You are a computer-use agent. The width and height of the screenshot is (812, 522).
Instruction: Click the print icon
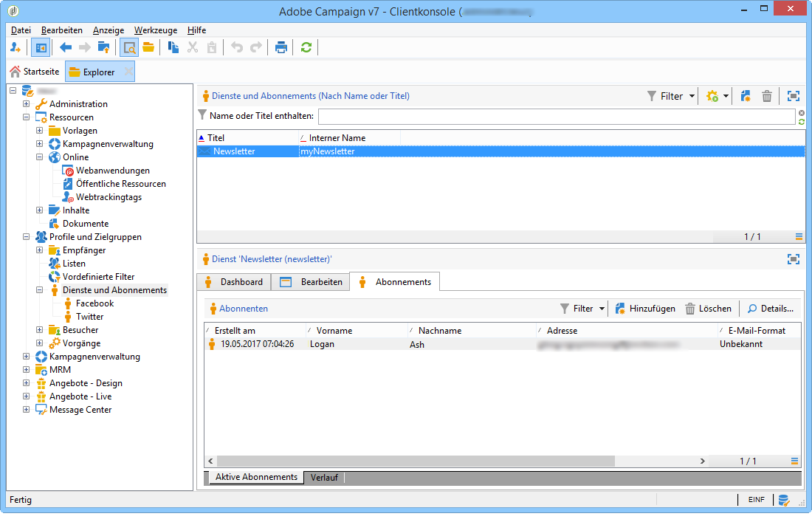(x=281, y=48)
